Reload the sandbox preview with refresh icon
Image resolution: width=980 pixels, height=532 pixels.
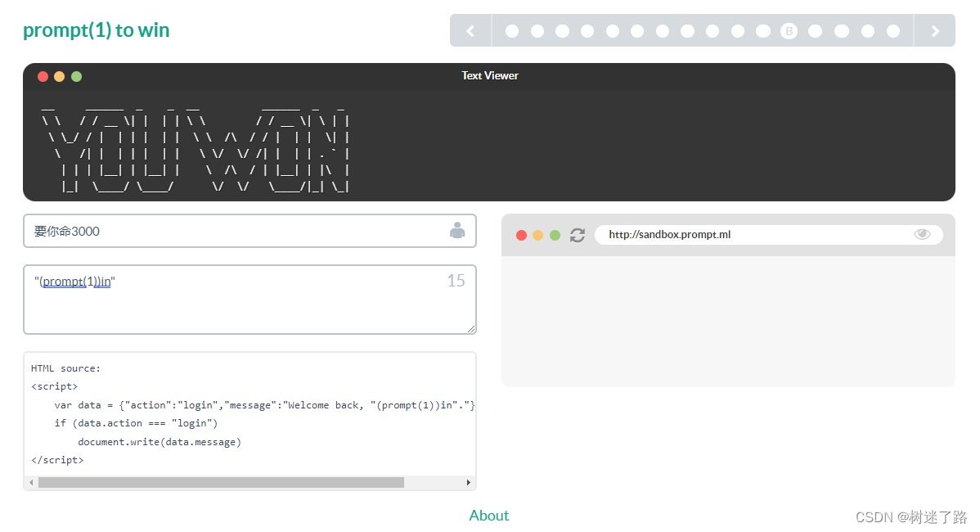click(578, 234)
